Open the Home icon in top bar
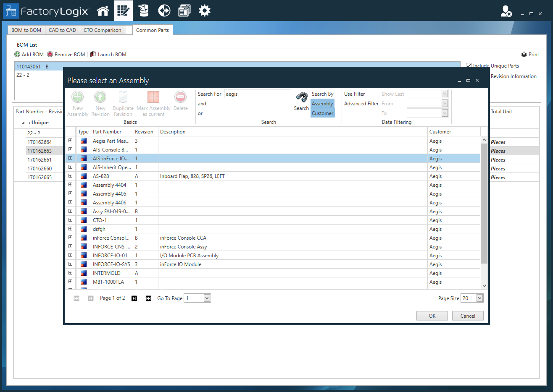This screenshot has height=392, width=553. coord(103,11)
